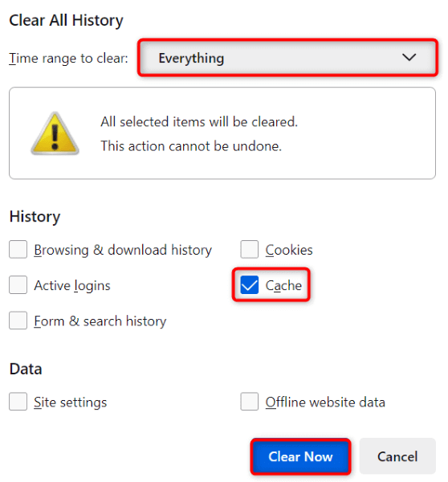Image resolution: width=448 pixels, height=482 pixels.
Task: Click the Data section heading
Action: [26, 369]
